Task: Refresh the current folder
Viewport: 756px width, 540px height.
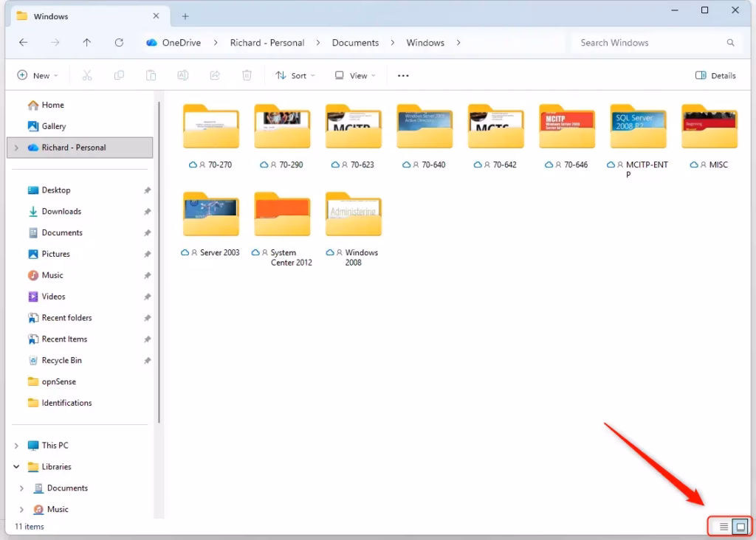Action: (x=119, y=42)
